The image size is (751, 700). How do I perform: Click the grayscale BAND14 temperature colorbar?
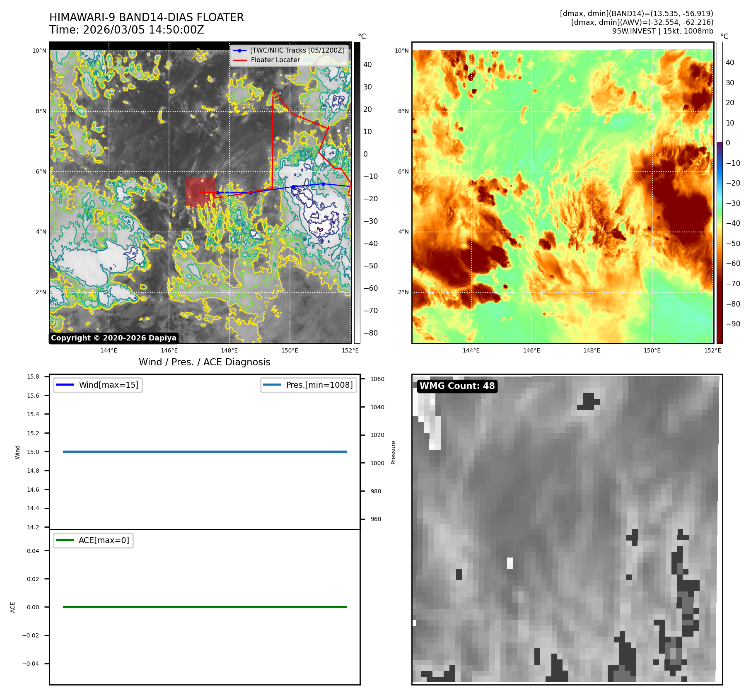point(357,193)
